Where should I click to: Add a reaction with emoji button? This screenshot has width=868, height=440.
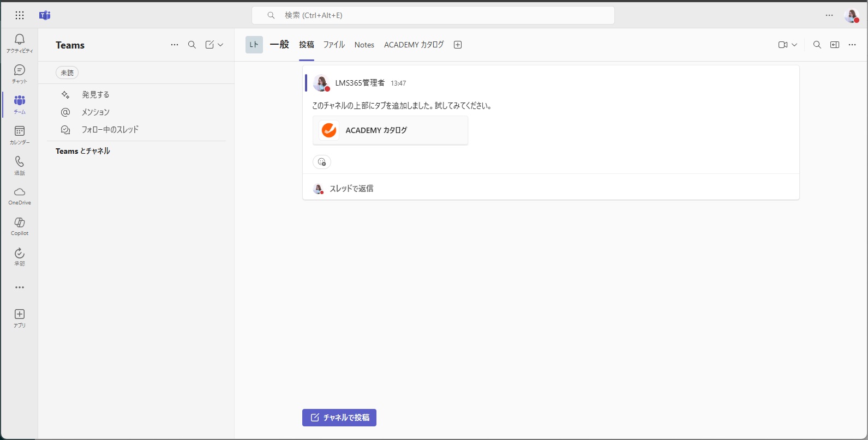[x=322, y=162]
